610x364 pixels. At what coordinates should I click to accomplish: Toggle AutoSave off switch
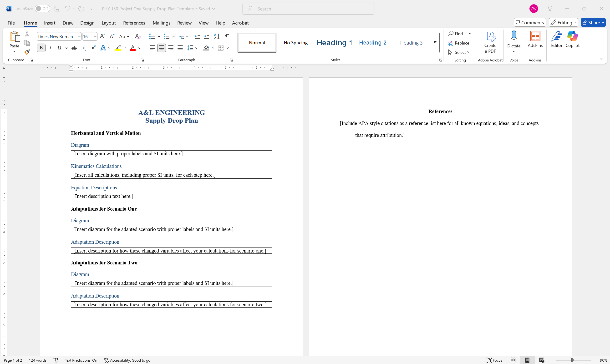tap(42, 8)
